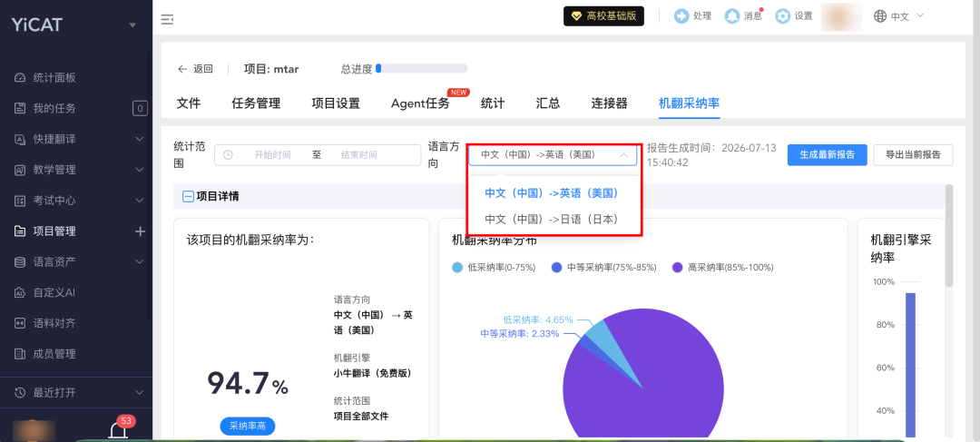Switch to the 项目设置 tab
This screenshot has width=980, height=442.
336,103
